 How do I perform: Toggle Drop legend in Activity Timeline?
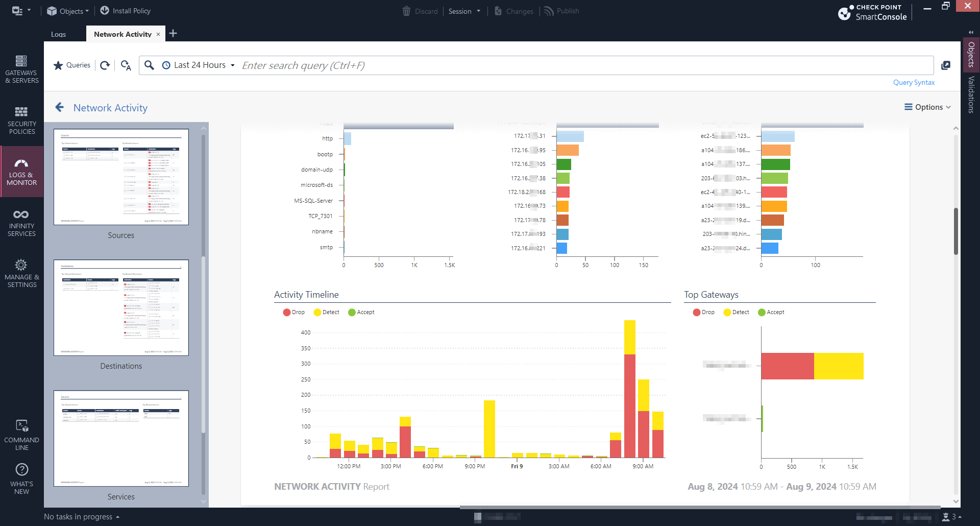294,312
